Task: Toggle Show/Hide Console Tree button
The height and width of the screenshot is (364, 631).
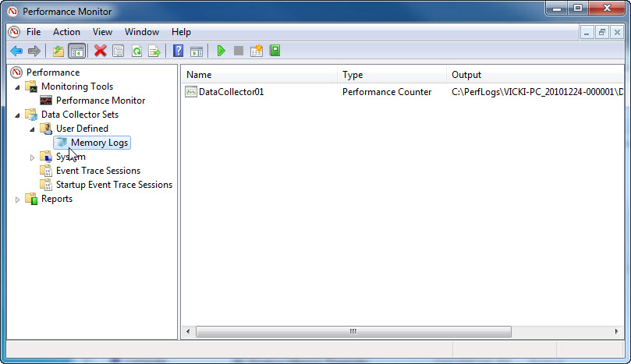Action: 77,51
